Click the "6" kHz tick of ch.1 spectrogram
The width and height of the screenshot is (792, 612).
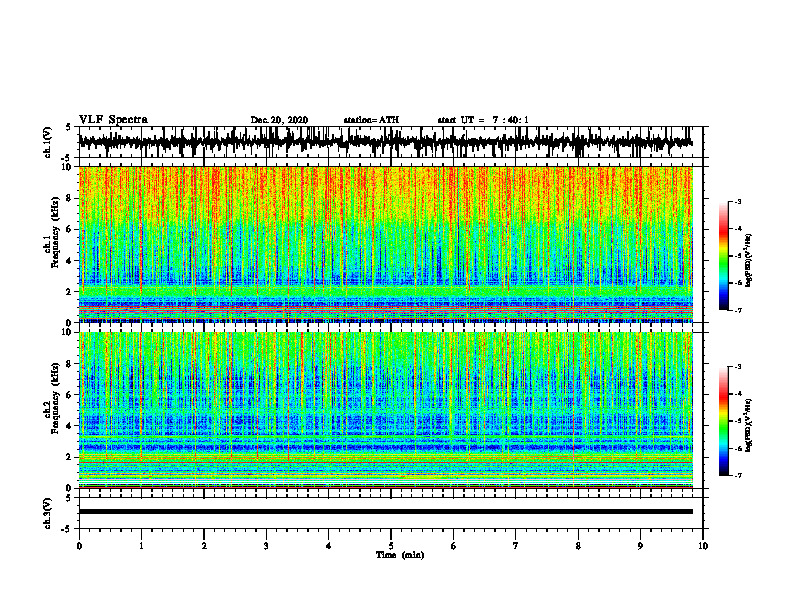tap(70, 229)
